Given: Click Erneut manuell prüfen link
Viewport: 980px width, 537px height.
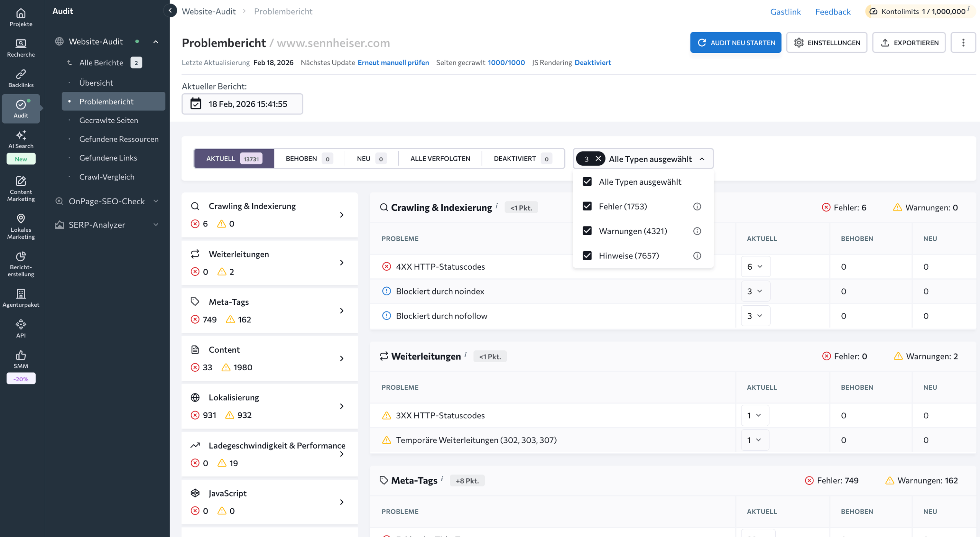Looking at the screenshot, I should 393,62.
